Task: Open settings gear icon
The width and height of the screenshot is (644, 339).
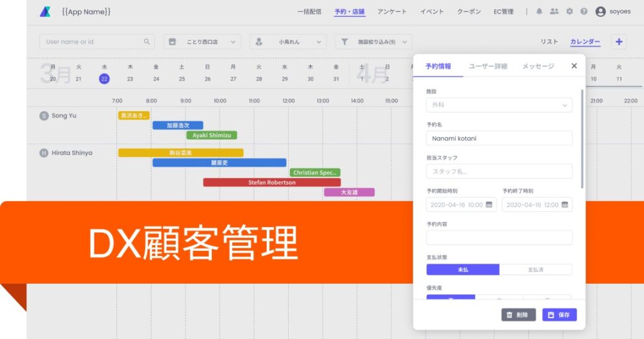Action: point(569,11)
